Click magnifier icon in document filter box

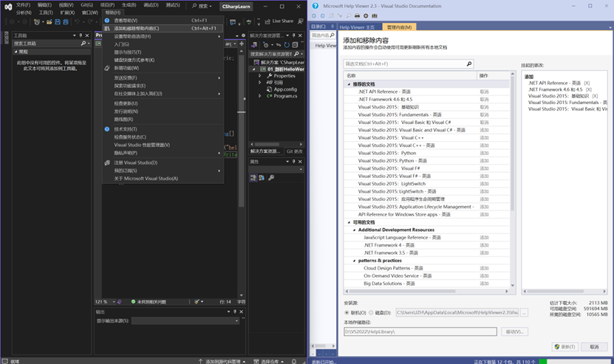click(469, 63)
